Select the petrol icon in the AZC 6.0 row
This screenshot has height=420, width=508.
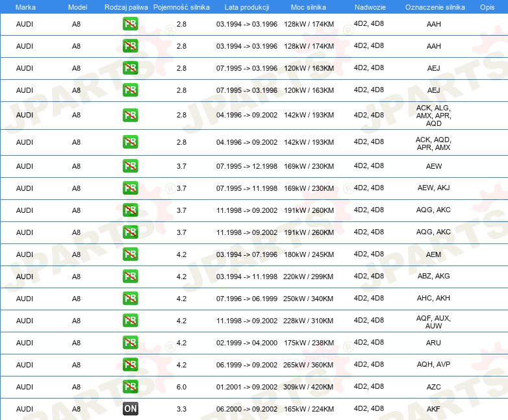click(x=130, y=387)
